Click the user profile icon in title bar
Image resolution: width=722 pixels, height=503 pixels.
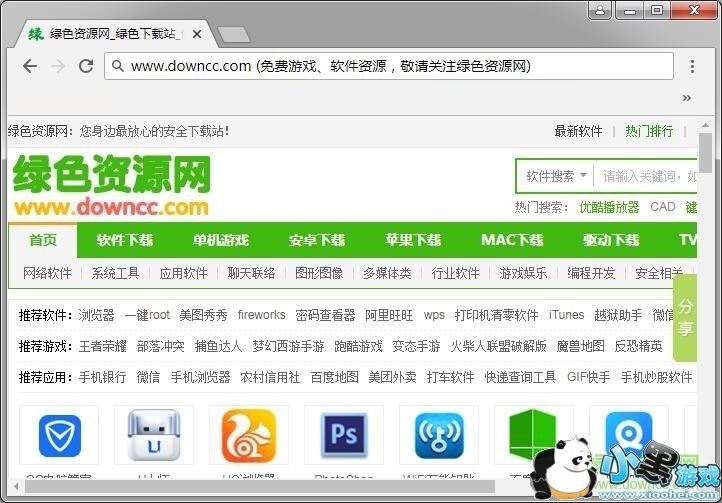[x=600, y=10]
